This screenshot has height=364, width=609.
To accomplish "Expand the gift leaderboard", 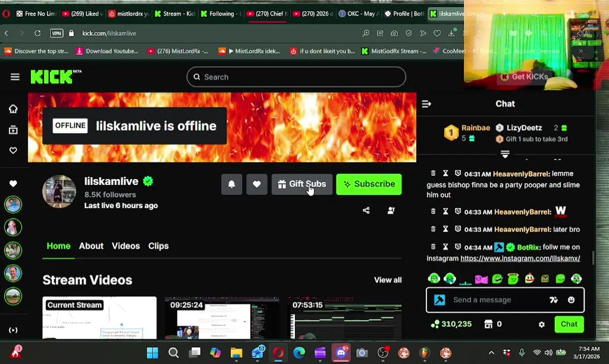I will [505, 154].
